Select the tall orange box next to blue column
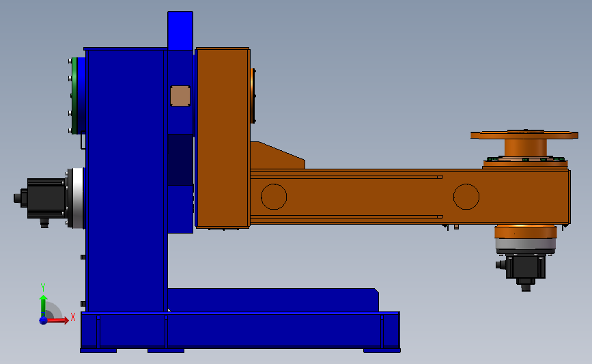 click(223, 138)
